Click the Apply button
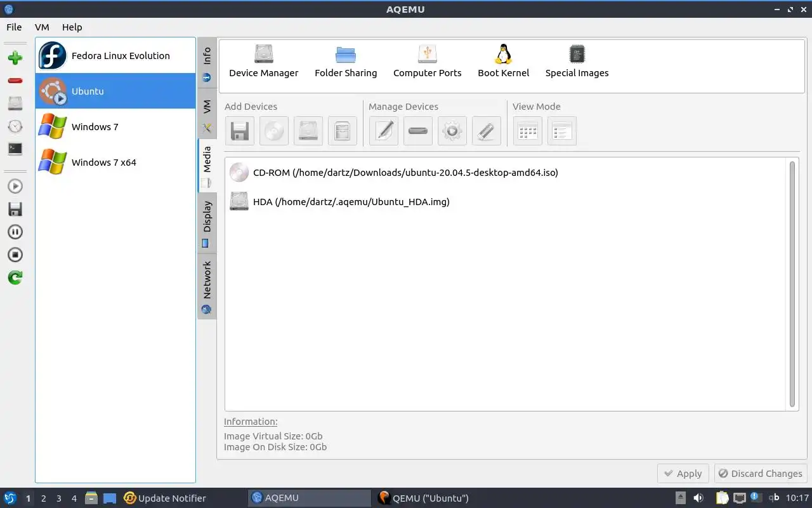The height and width of the screenshot is (508, 812). (683, 474)
